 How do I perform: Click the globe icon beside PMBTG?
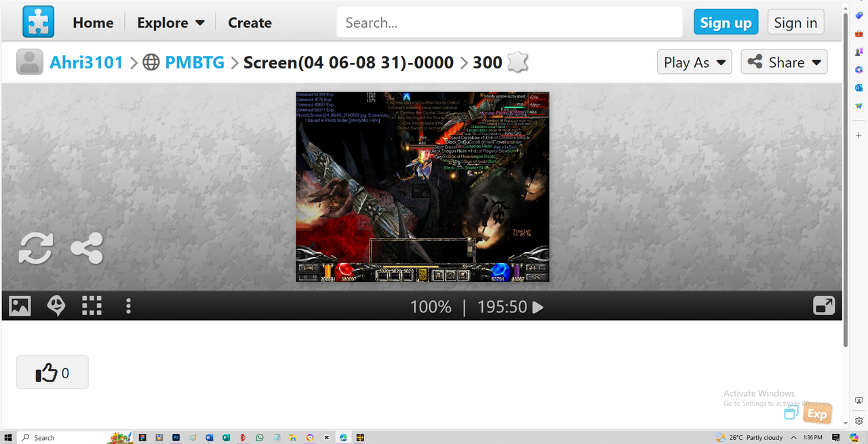pyautogui.click(x=152, y=62)
